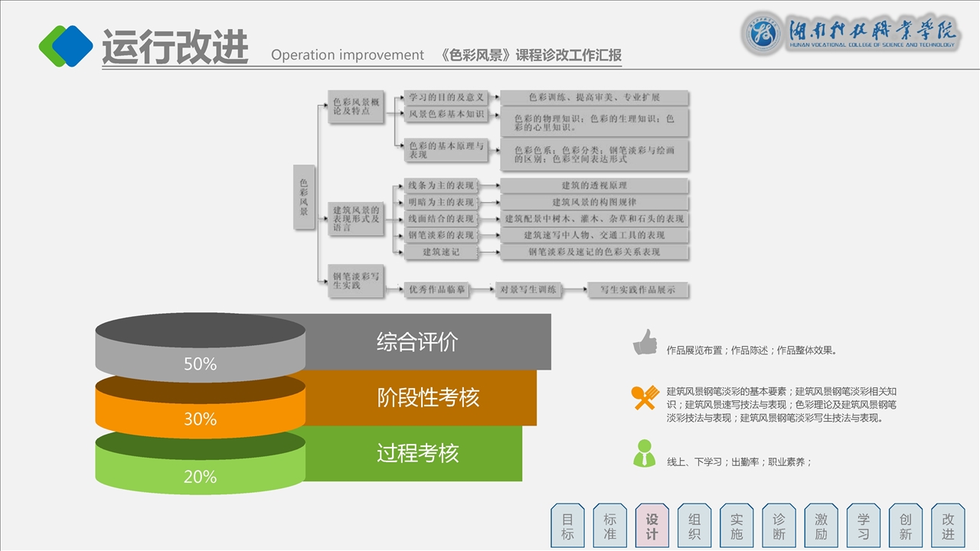This screenshot has height=551, width=980.
Task: Open the 创新 section
Action: click(x=906, y=526)
